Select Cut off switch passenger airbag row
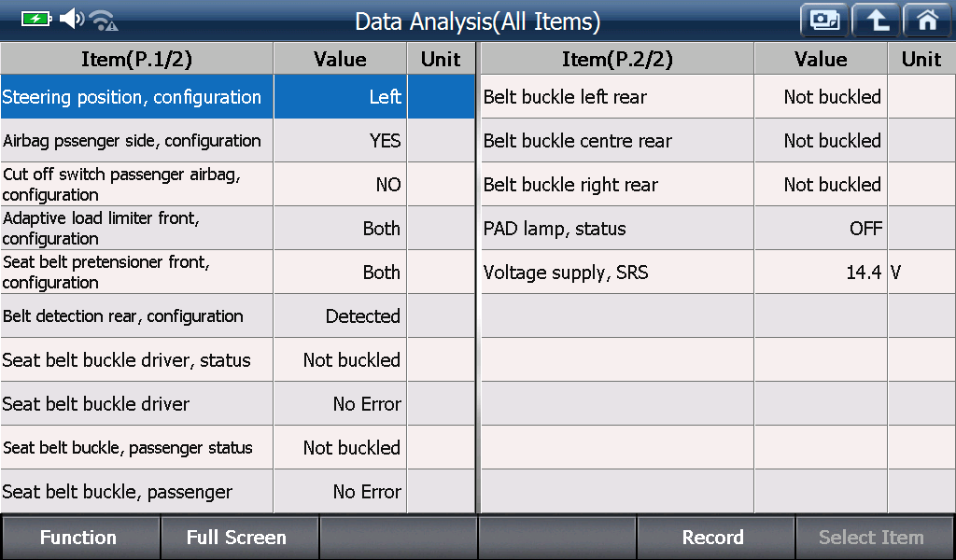The image size is (956, 560). tap(238, 184)
